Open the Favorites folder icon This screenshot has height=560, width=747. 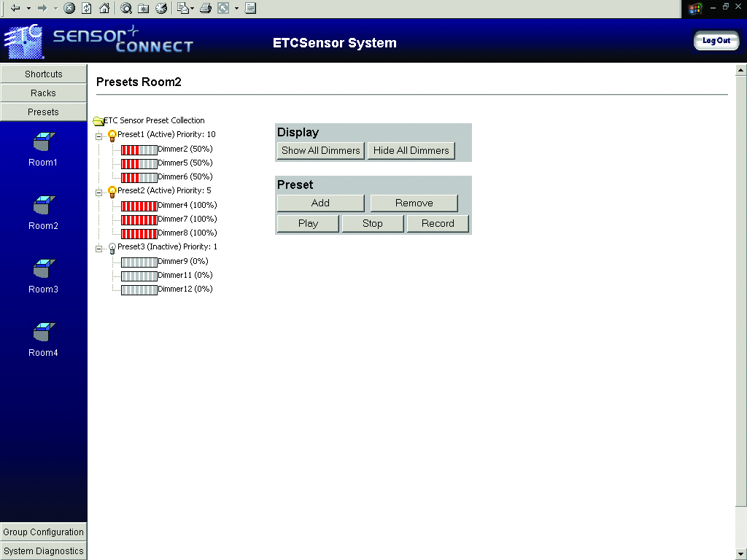pos(144,8)
